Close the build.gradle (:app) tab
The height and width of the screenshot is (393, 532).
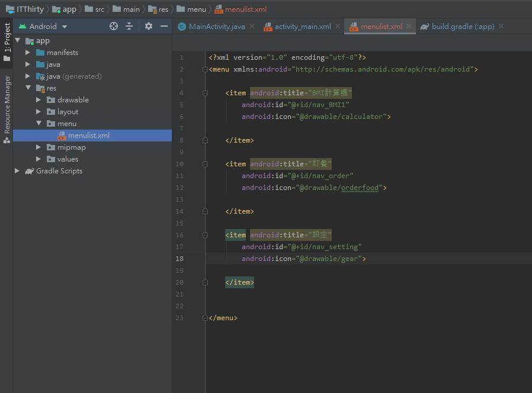pos(501,26)
